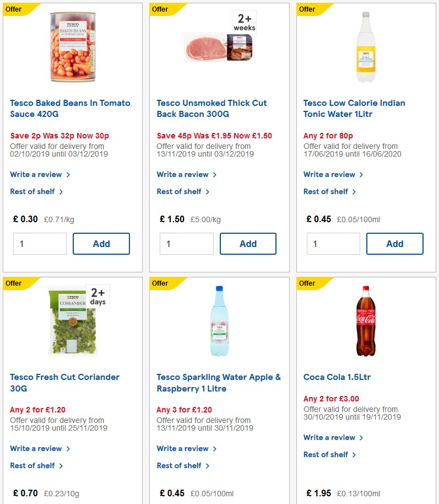Click the yellow Offer badge on the Coriander card

(14, 283)
